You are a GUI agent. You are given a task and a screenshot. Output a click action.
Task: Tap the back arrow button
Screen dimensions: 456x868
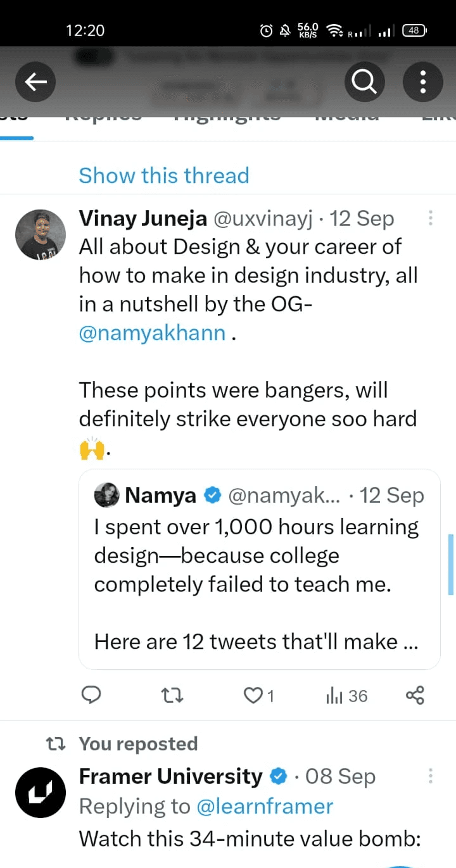(x=35, y=82)
